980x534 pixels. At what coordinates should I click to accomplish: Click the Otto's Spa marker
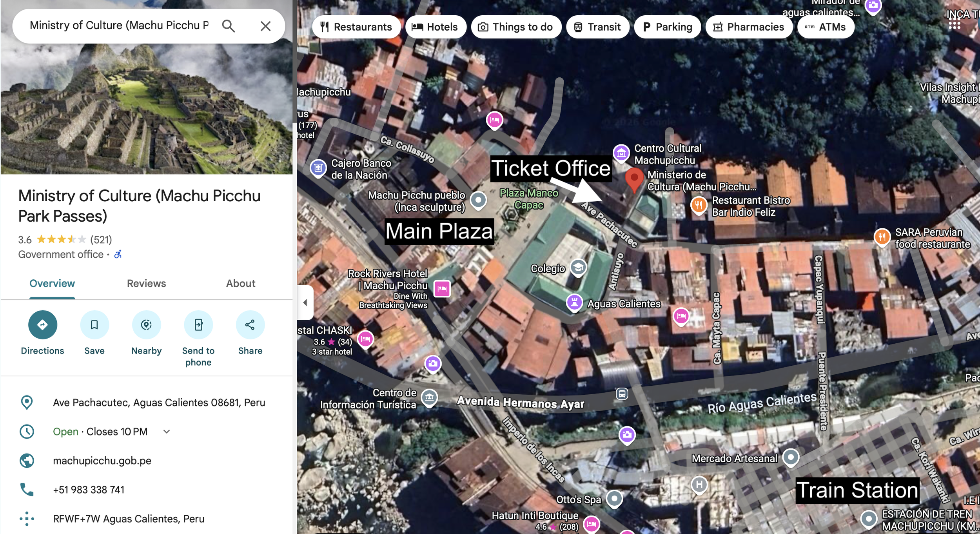(614, 499)
